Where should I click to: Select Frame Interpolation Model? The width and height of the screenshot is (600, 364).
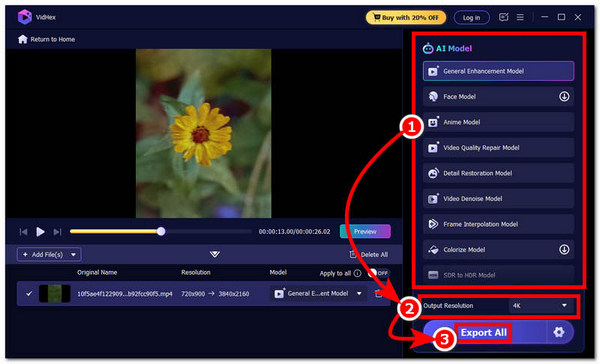tap(498, 224)
